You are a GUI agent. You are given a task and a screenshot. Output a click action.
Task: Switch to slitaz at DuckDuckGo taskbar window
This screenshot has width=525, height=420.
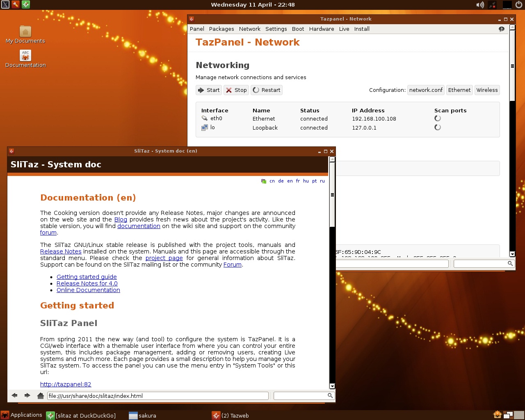coord(81,415)
